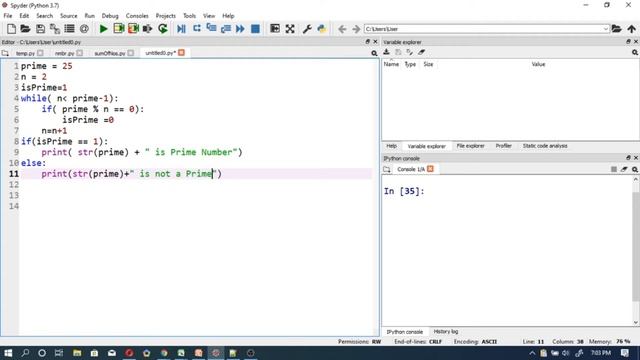Screen dimensions: 640x360
Task: Open console browse tabs button left of Console 1/A
Action: click(387, 169)
